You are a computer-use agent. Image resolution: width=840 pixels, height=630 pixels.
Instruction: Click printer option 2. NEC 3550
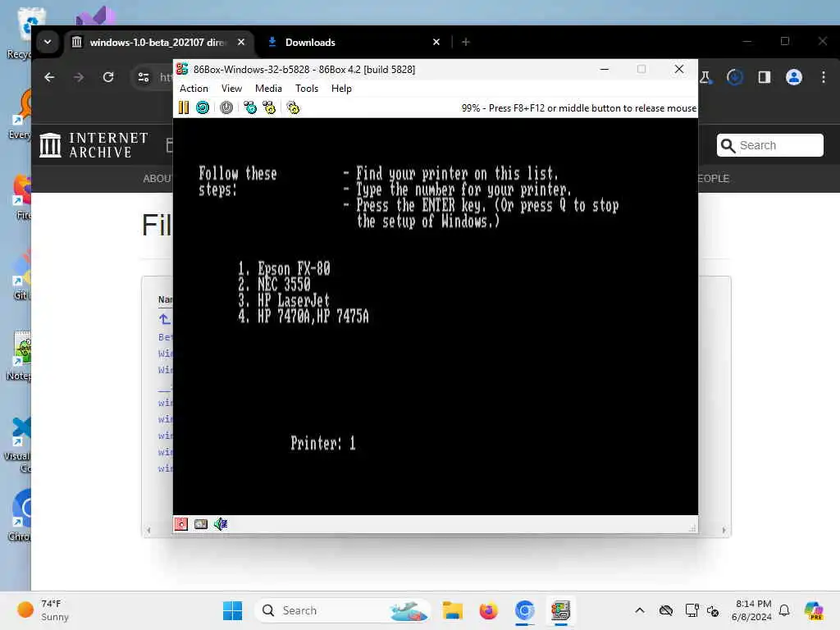click(274, 285)
